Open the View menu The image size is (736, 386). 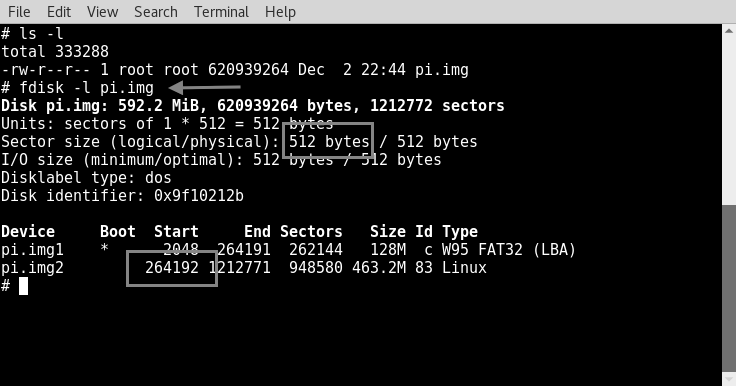tap(102, 12)
